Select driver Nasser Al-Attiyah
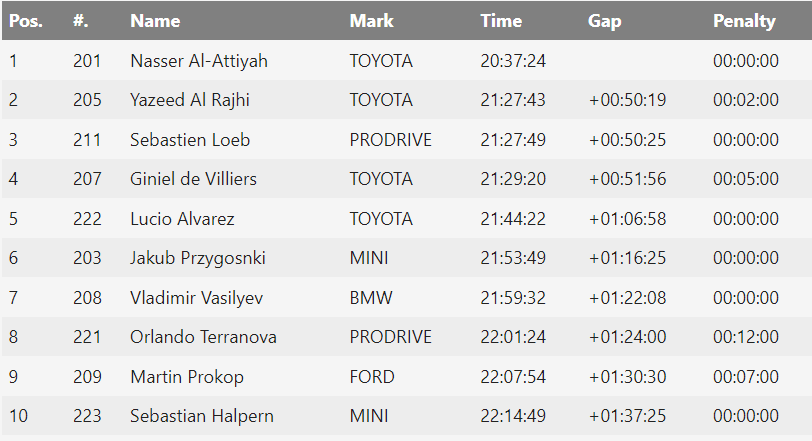Screen dimensions: 812x441 pos(199,61)
